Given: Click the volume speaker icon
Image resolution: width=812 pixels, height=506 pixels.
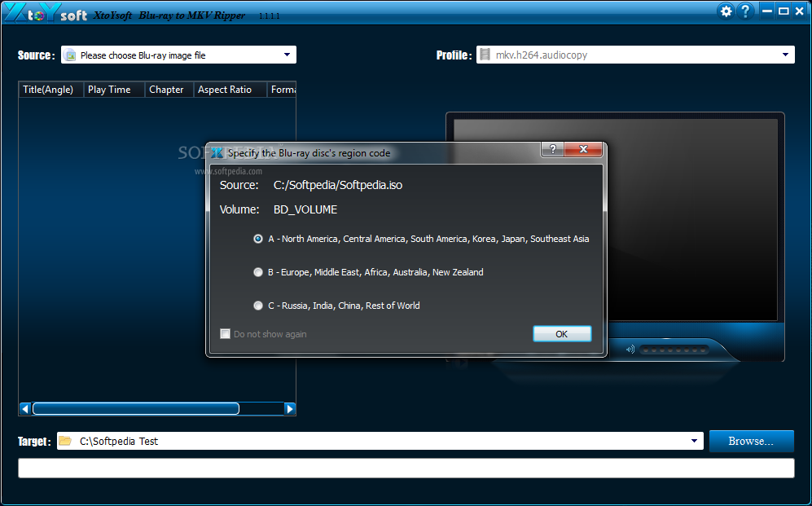Looking at the screenshot, I should click(630, 350).
